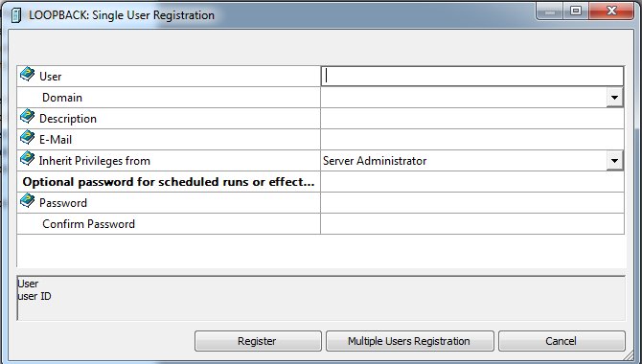
Task: Select the Server Administrator combo box value
Action: tap(464, 161)
